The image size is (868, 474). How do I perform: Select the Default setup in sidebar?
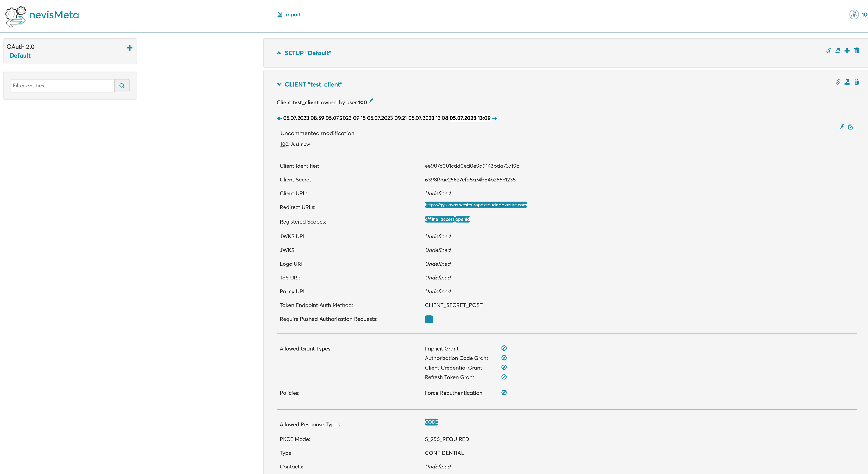20,55
